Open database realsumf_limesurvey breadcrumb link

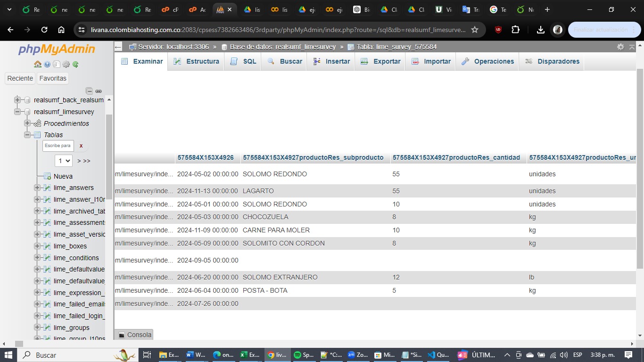tap(283, 47)
